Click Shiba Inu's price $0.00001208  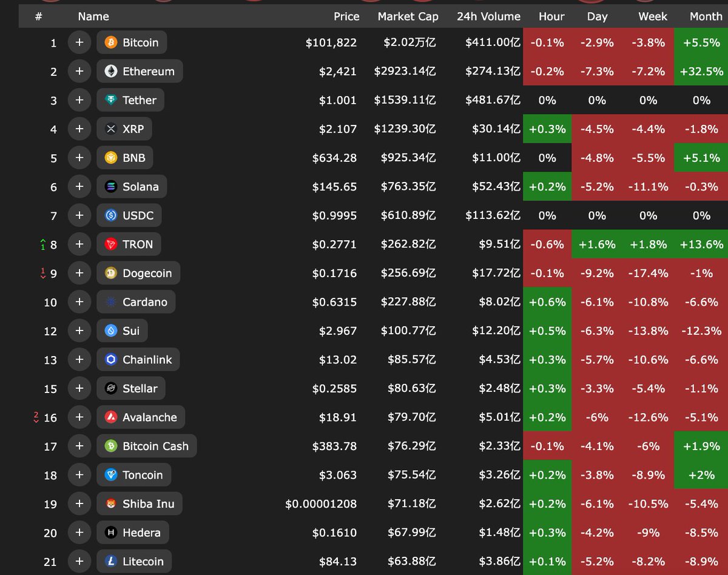(321, 504)
